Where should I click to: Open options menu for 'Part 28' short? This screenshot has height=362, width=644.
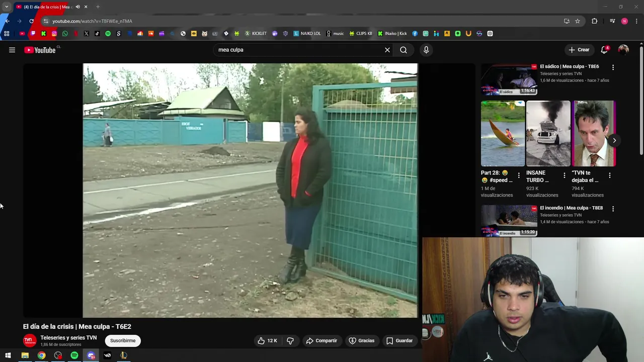tap(519, 175)
